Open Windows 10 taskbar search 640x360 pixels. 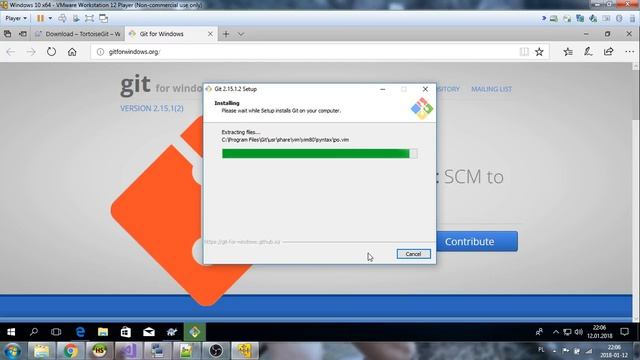34,332
